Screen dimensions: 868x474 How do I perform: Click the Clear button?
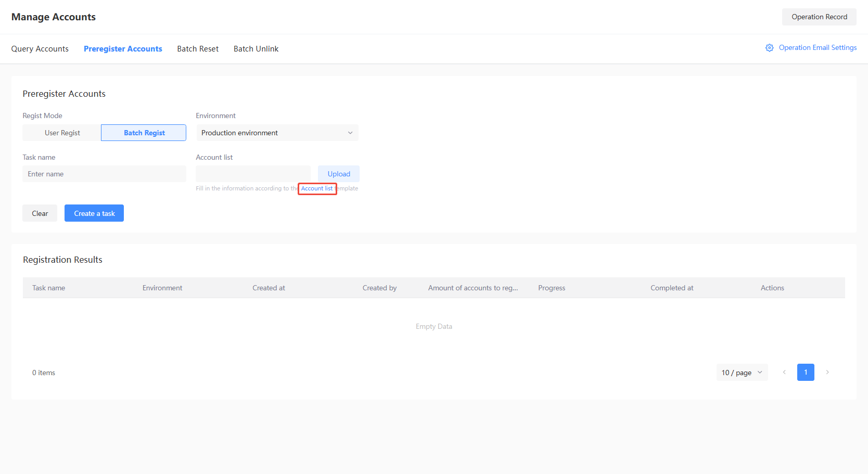[40, 213]
